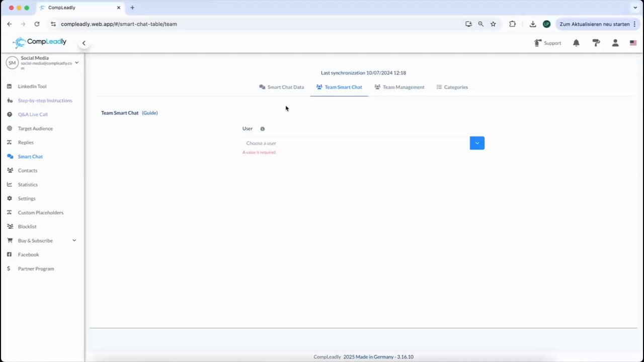
Task: Go back with the browser back arrow
Action: point(9,24)
